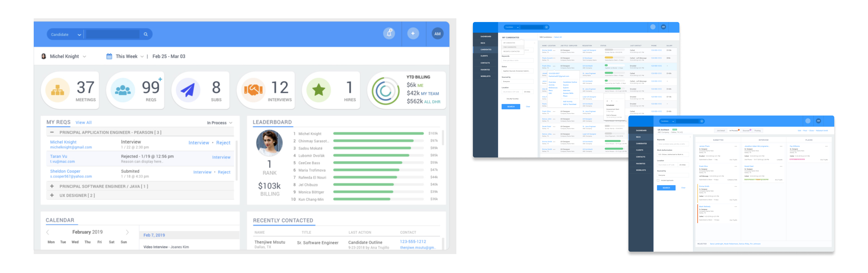Click the plus add icon in header

tap(413, 34)
